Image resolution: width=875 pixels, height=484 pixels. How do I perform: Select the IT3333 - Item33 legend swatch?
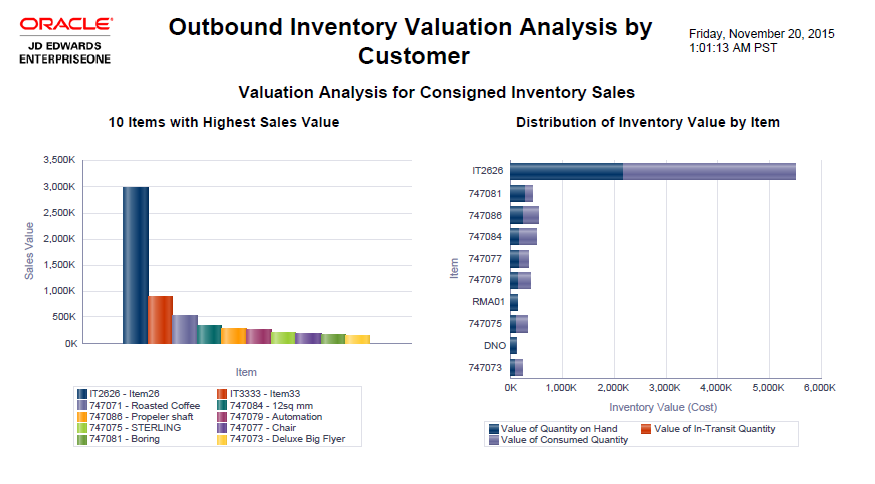tap(222, 394)
